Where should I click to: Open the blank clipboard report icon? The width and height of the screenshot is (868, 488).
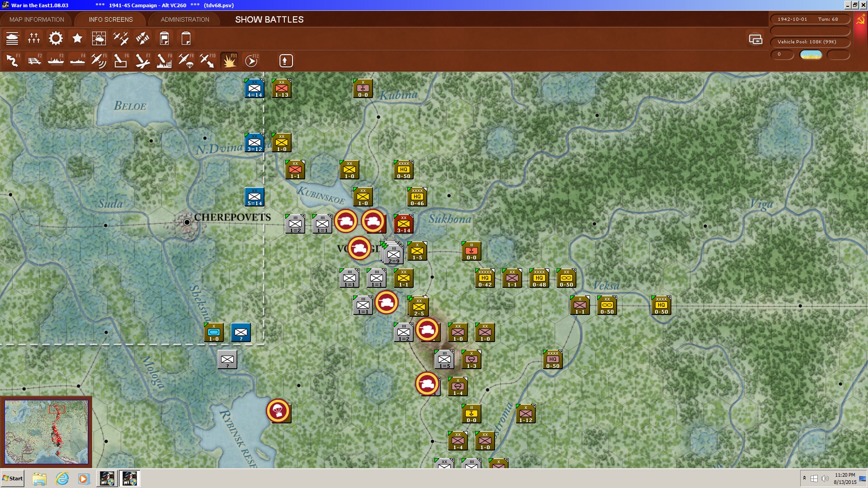point(186,38)
